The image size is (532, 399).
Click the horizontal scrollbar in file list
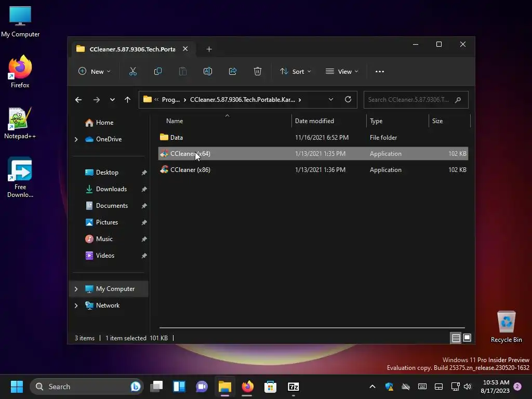click(x=312, y=328)
